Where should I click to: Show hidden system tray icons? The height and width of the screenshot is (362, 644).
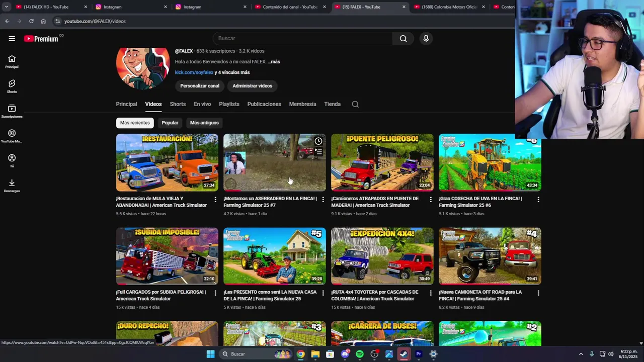581,354
